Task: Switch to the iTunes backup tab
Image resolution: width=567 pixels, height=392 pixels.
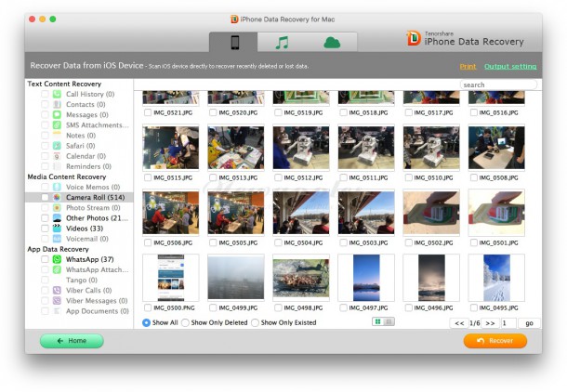Action: 282,43
